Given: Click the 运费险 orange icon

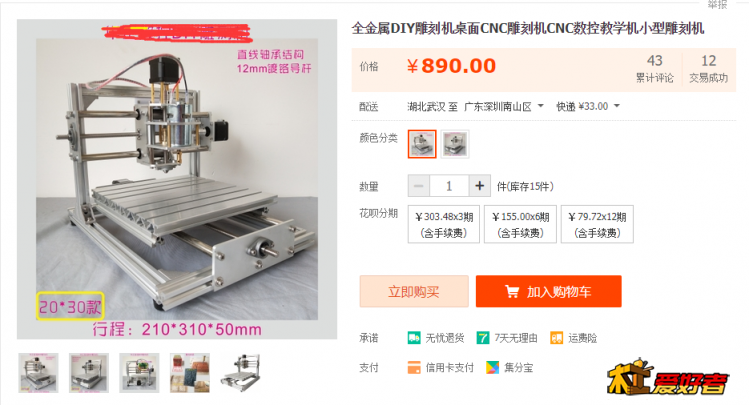Looking at the screenshot, I should pyautogui.click(x=556, y=338).
